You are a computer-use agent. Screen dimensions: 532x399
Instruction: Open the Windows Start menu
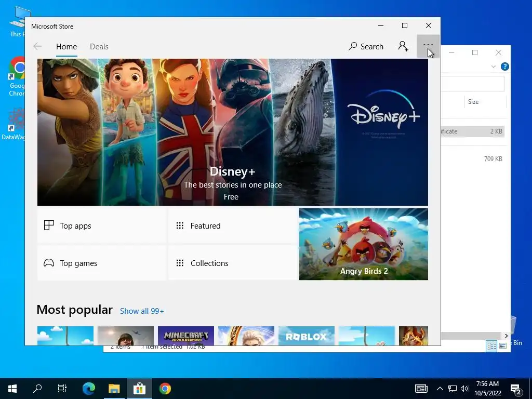12,389
